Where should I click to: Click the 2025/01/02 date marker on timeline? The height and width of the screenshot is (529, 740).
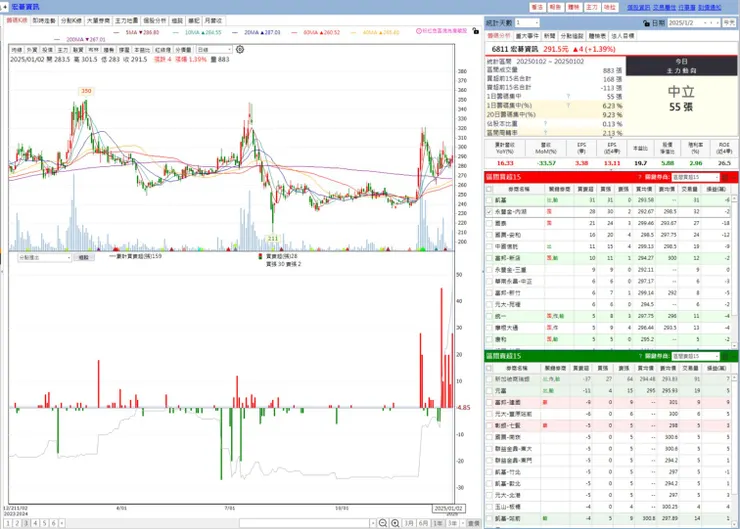448,508
